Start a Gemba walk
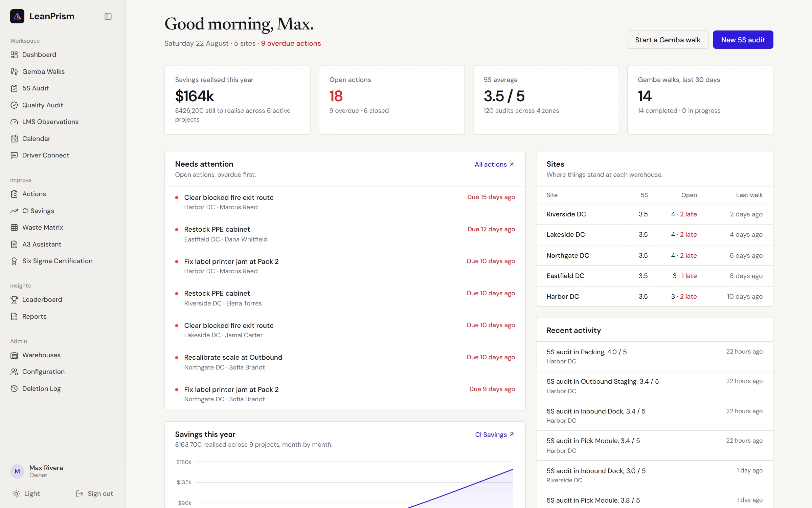Screen dimensions: 812x508 [x=668, y=40]
